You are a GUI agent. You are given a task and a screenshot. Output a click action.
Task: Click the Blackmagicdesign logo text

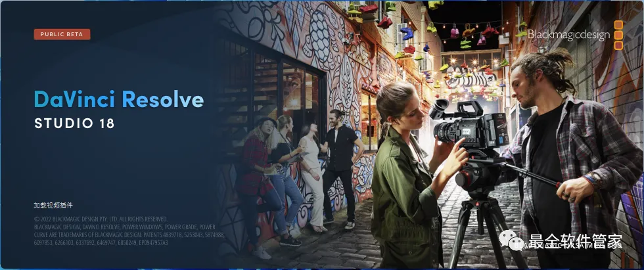568,35
